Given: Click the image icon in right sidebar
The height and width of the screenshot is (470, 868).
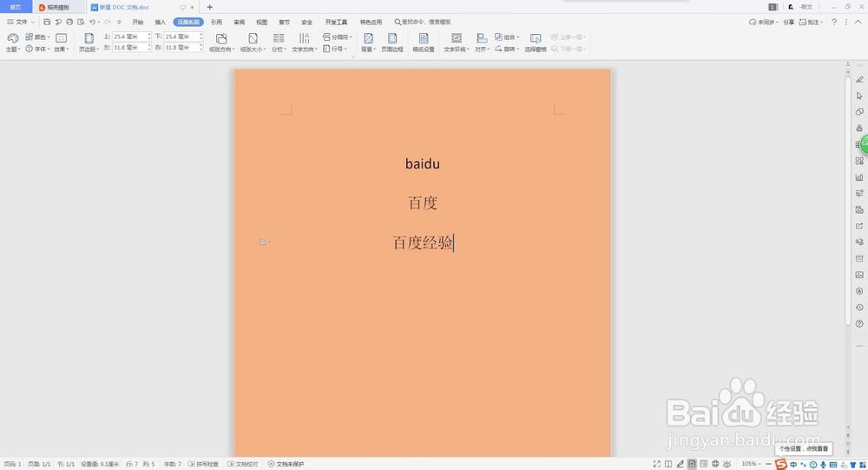Looking at the screenshot, I should click(859, 275).
